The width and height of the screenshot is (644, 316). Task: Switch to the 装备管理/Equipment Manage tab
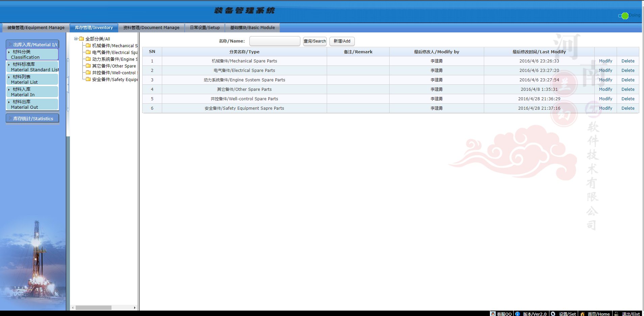click(36, 28)
